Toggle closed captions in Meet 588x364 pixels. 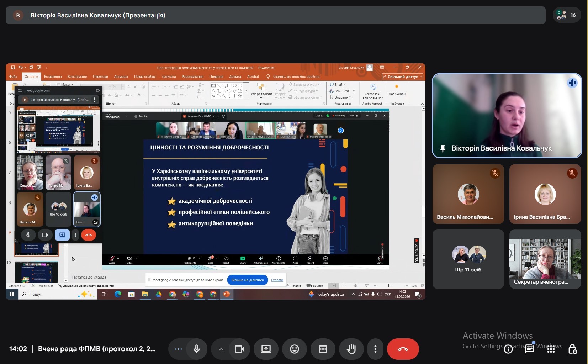323,349
